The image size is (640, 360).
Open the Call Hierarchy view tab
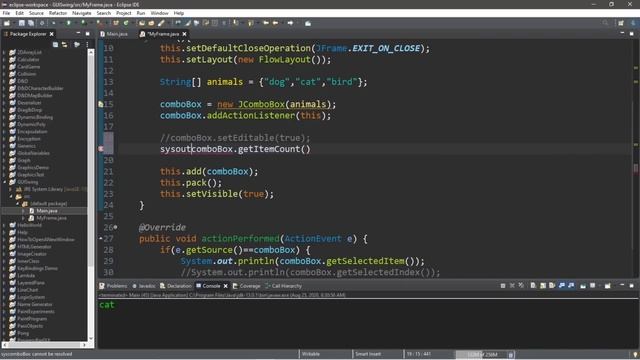coord(284,286)
